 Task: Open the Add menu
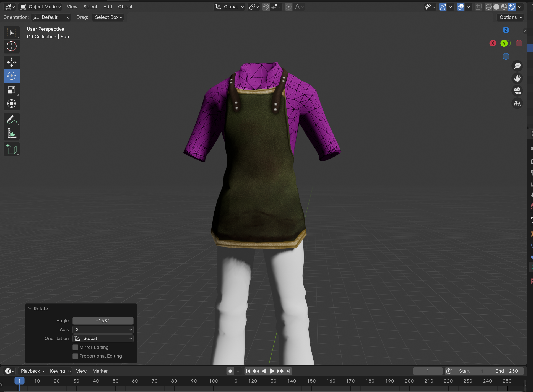108,7
